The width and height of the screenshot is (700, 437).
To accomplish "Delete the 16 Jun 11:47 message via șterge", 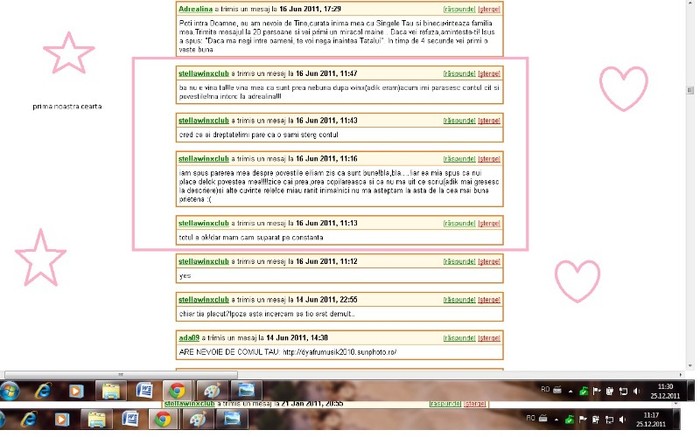I will [489, 74].
